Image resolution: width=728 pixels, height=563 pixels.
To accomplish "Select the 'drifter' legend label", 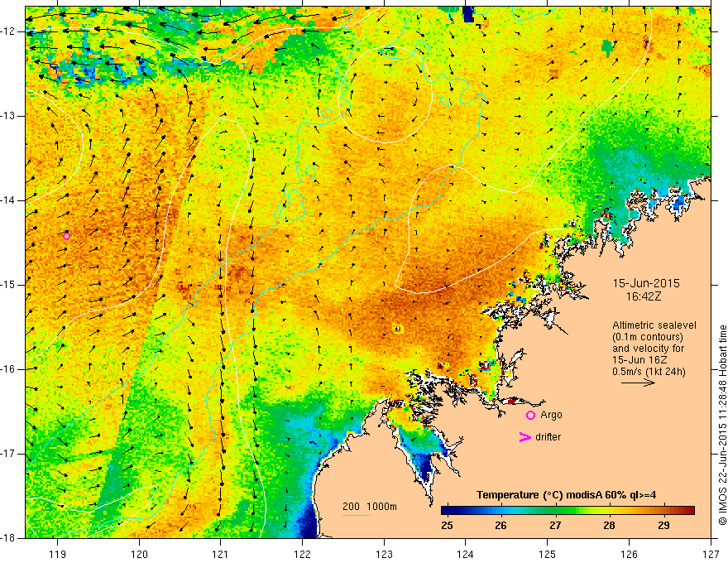I will (548, 437).
